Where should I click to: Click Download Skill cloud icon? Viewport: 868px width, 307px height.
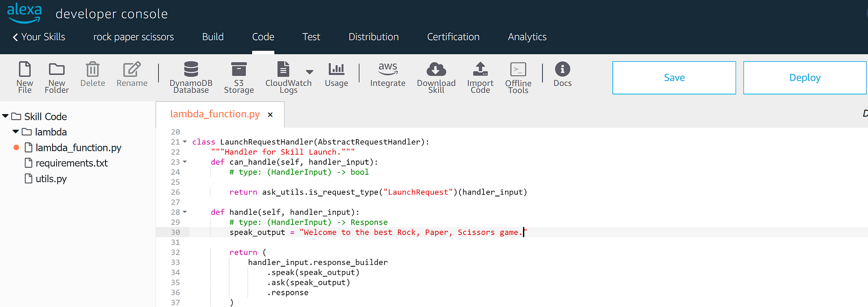[x=436, y=69]
